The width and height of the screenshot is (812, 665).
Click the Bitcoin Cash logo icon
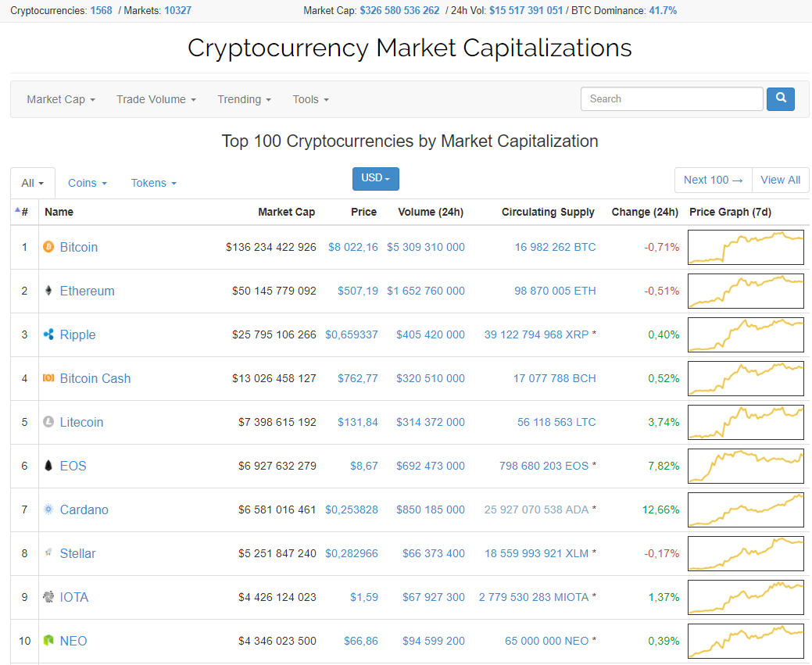point(48,378)
